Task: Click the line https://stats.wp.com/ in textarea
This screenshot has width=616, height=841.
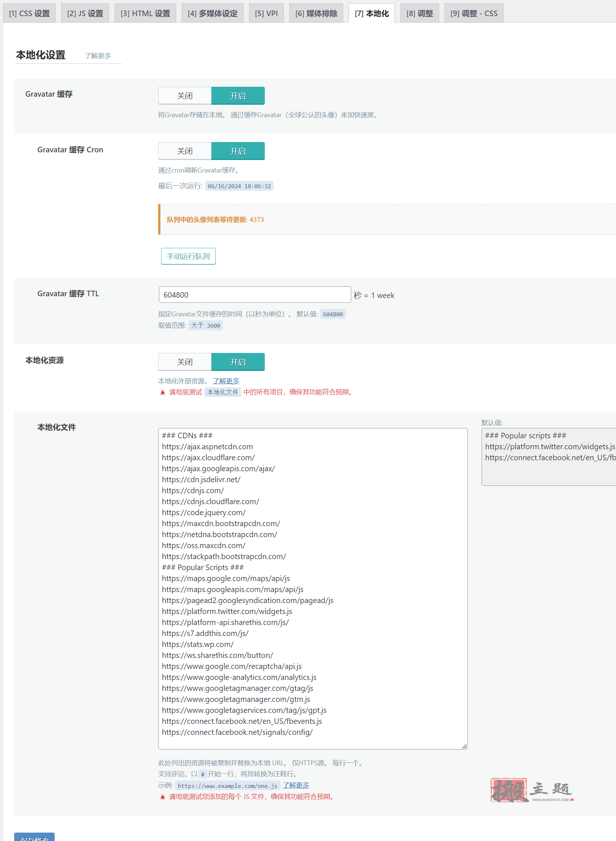Action: coord(198,644)
